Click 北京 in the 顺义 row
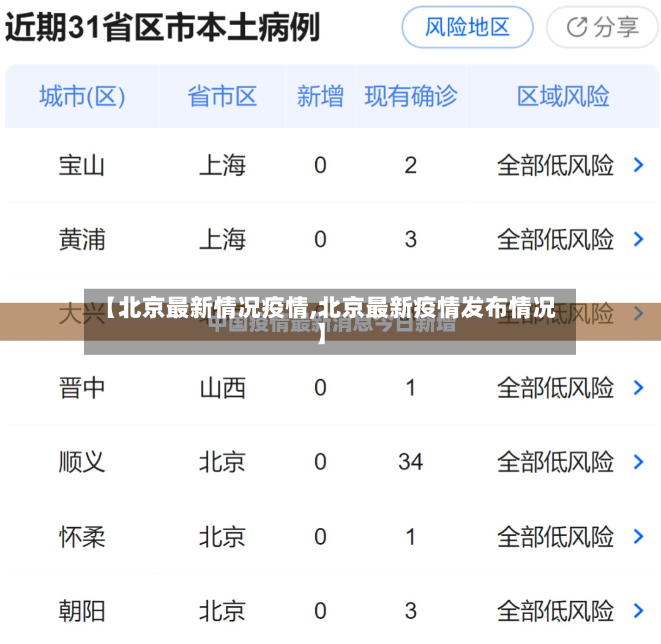661x644 pixels. 223,462
